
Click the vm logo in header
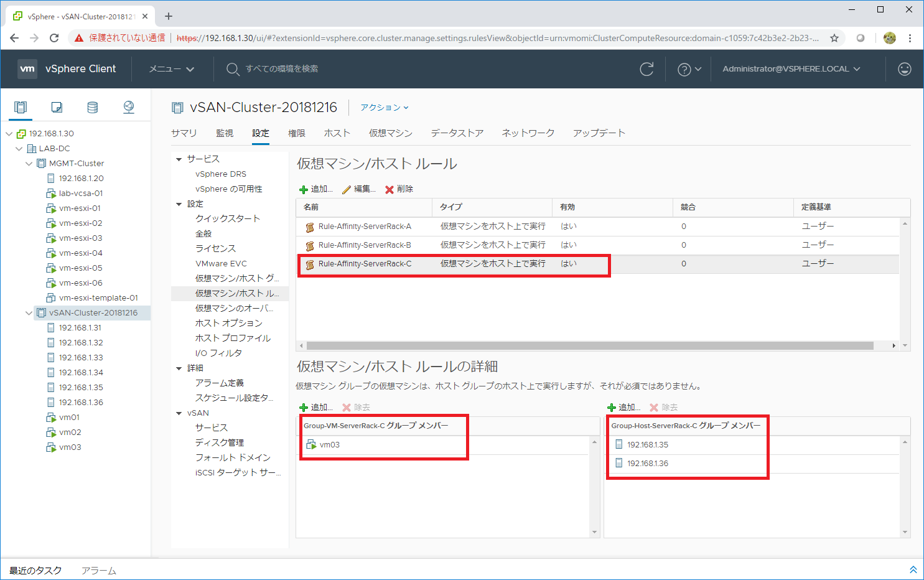click(x=27, y=68)
